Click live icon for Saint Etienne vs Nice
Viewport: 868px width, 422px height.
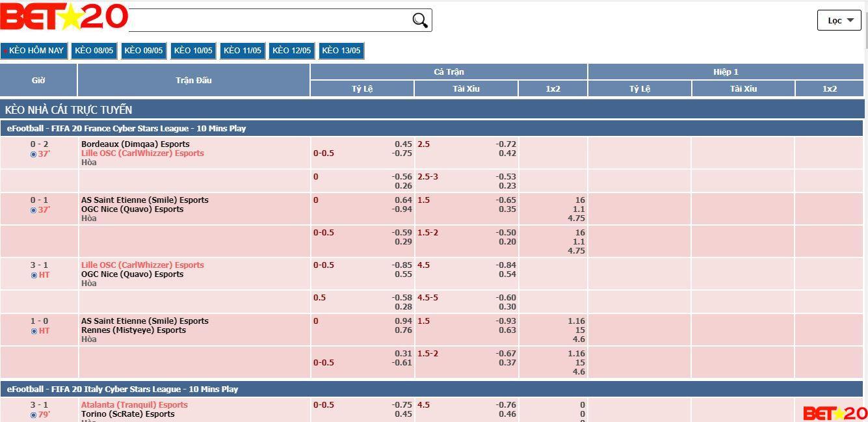[x=34, y=210]
